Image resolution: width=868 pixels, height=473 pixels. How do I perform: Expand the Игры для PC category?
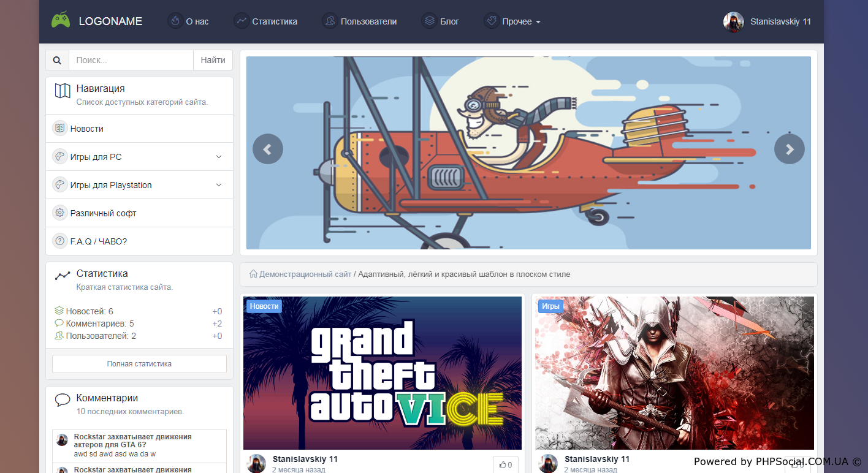(219, 157)
